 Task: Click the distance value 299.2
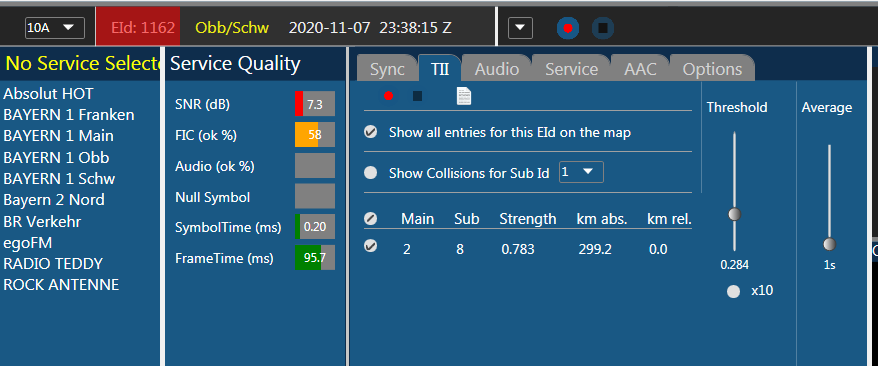[595, 249]
